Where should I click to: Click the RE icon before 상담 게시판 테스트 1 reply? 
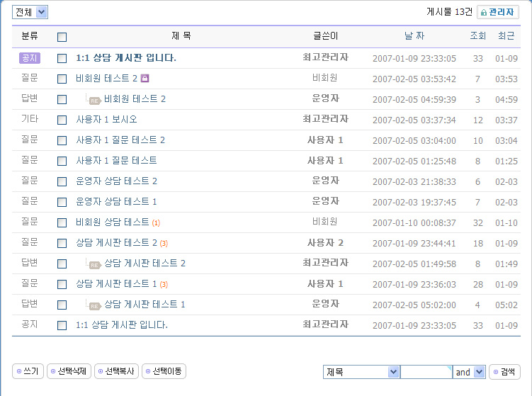[x=95, y=305]
